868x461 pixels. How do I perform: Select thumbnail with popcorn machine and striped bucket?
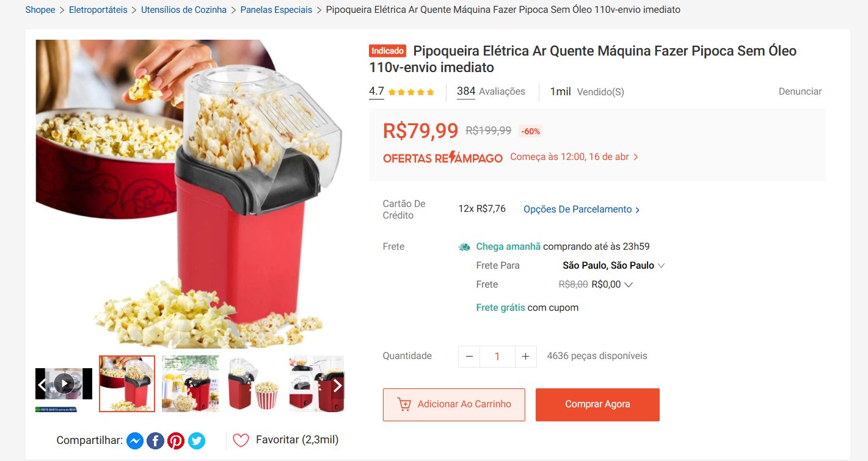click(x=253, y=383)
